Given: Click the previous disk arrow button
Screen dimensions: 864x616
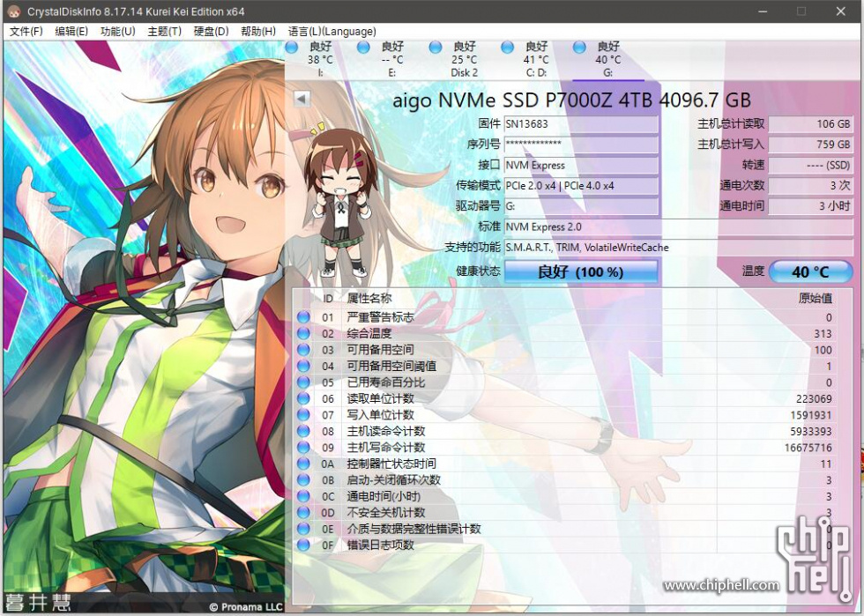Looking at the screenshot, I should 302,99.
